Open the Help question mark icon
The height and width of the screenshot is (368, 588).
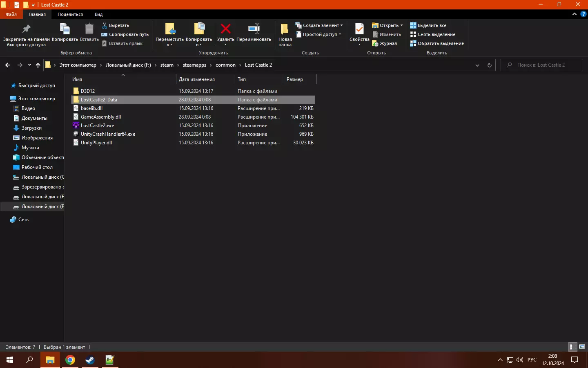(583, 14)
